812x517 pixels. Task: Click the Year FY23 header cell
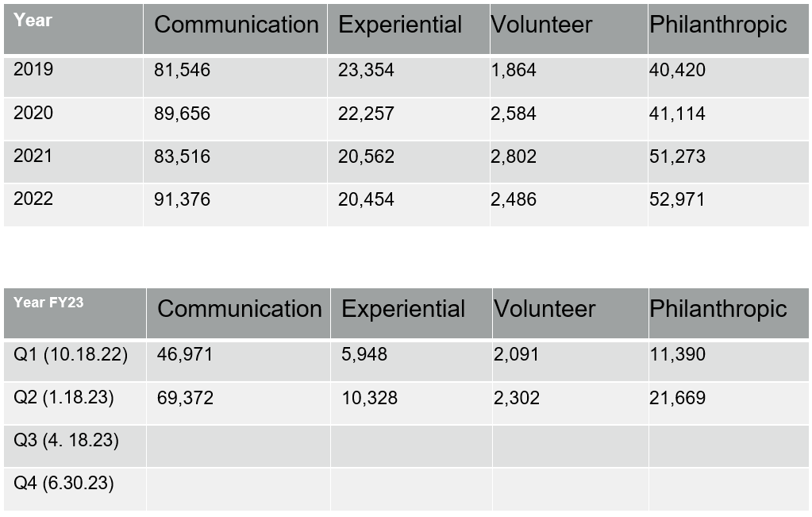pyautogui.click(x=48, y=302)
